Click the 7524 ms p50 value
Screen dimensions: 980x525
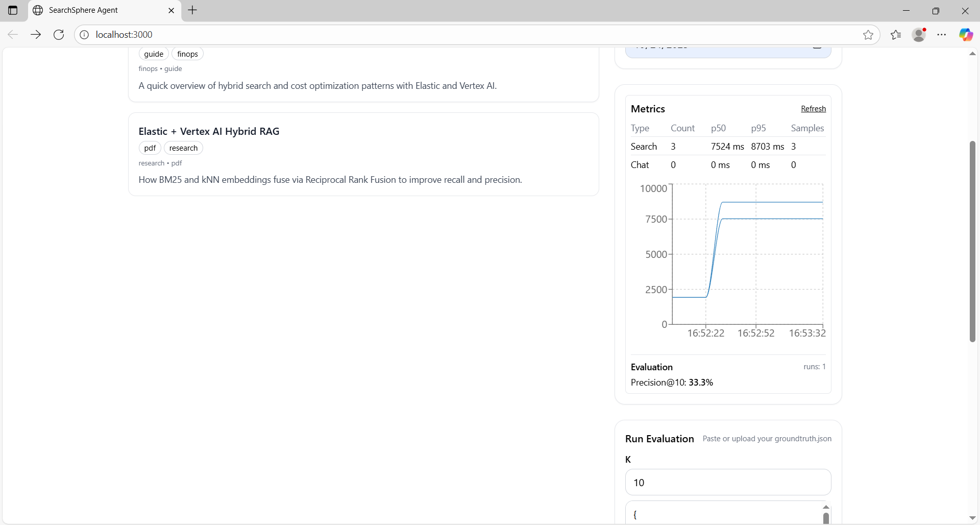[x=727, y=147]
